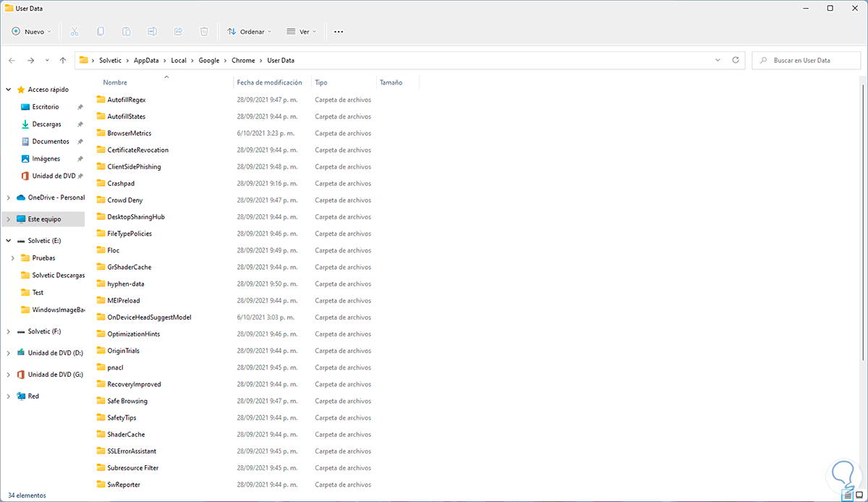Open Descargas in the sidebar
This screenshot has height=502, width=868.
(x=46, y=124)
